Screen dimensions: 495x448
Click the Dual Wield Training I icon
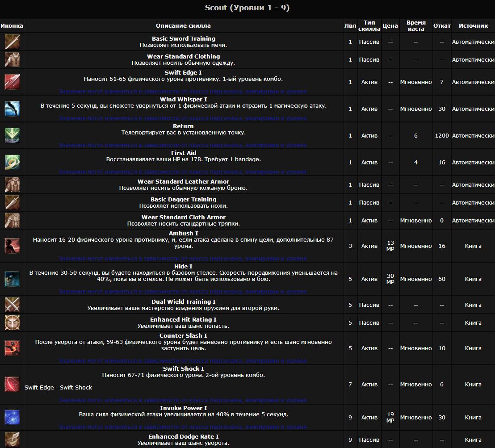[x=12, y=305]
